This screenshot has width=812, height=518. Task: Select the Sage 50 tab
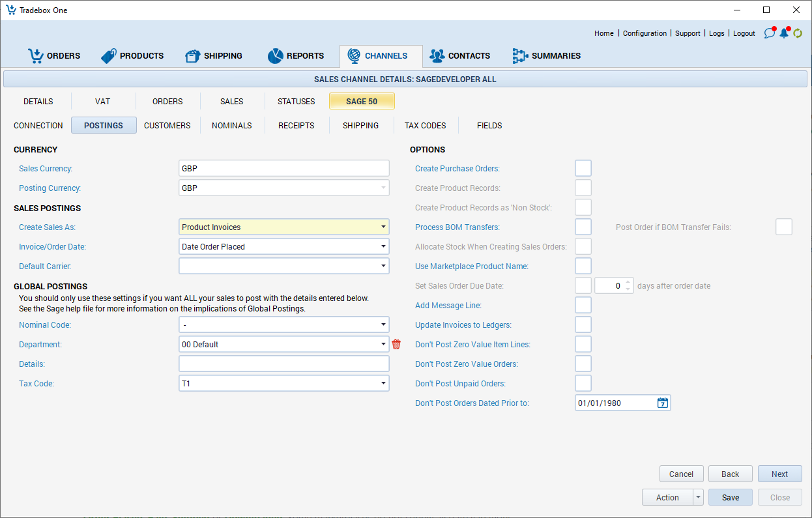point(362,101)
